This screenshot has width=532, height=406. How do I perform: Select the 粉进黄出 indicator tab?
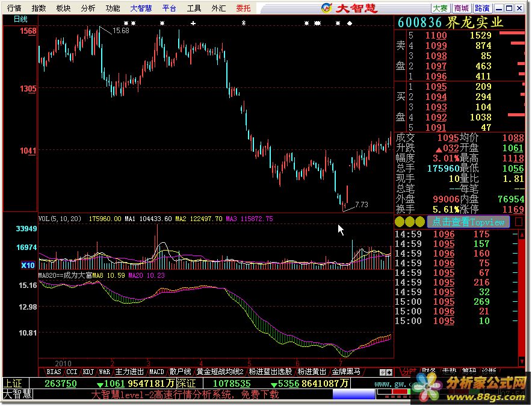point(312,372)
